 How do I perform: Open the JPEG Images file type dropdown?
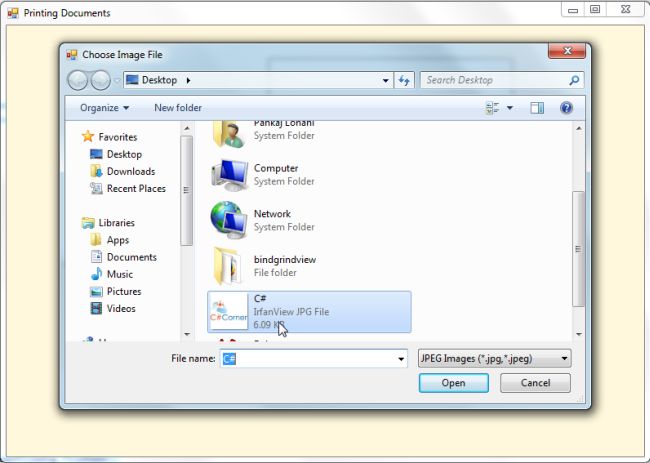point(494,359)
